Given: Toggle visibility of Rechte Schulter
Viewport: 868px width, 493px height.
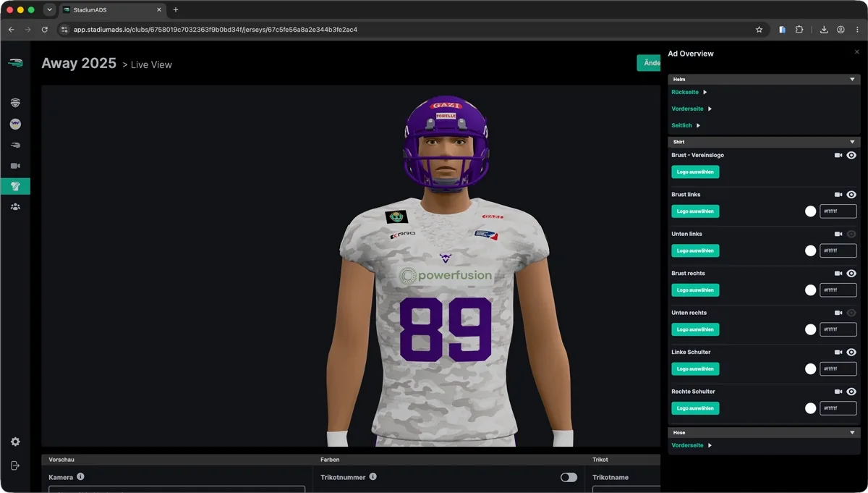Looking at the screenshot, I should tap(851, 392).
